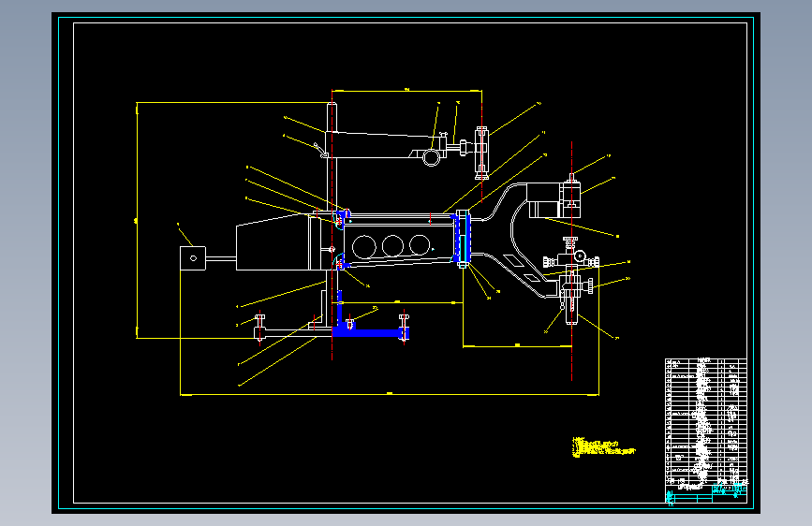Screen dimensions: 812x526
Task: Select the large ring on the upper arm
Action: coord(431,157)
